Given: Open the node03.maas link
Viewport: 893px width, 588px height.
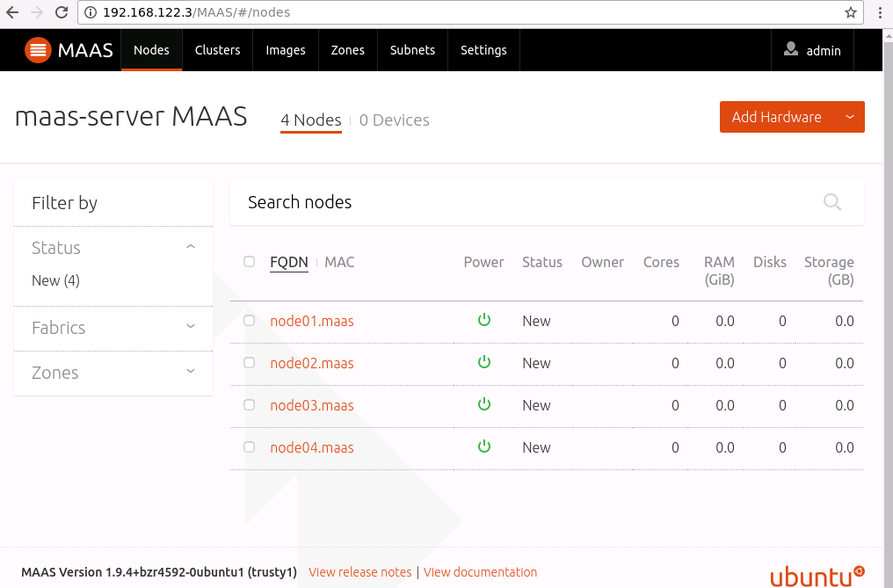Looking at the screenshot, I should click(311, 405).
